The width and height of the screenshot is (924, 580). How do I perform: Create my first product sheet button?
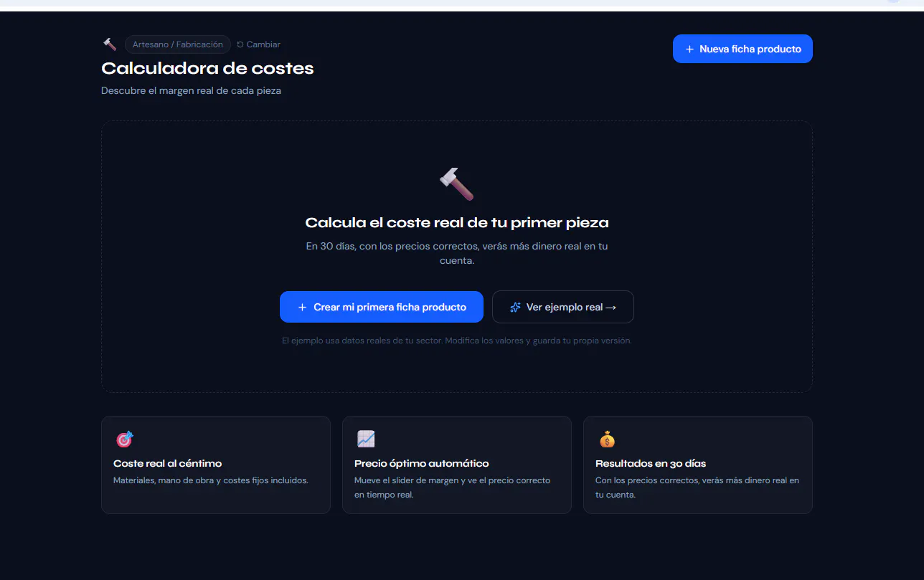382,307
